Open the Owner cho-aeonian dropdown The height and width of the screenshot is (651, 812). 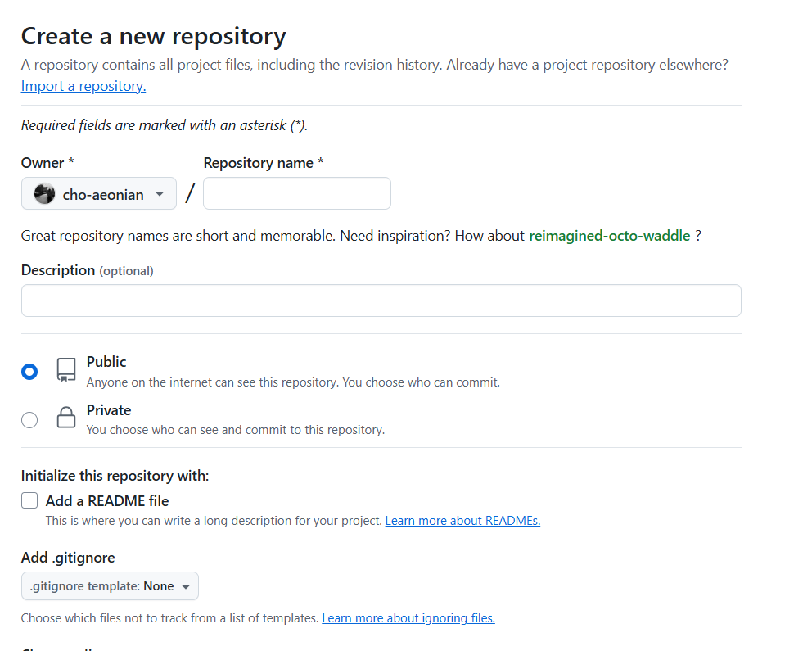99,194
